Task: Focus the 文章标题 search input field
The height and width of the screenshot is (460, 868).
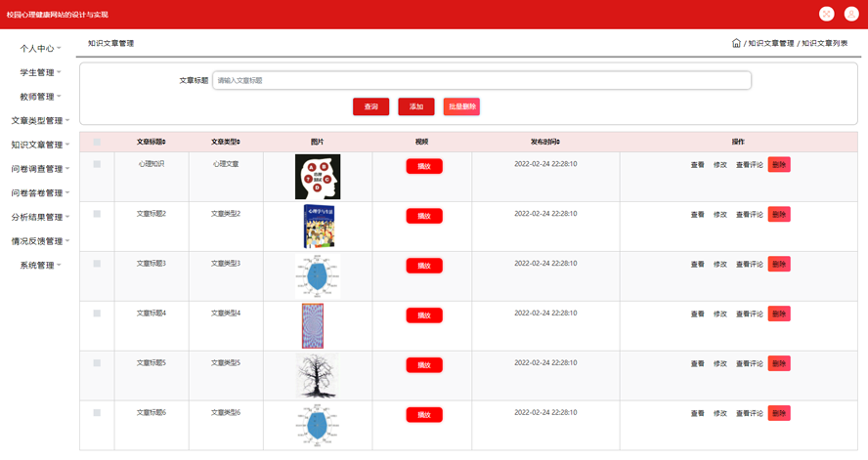Action: pyautogui.click(x=482, y=80)
